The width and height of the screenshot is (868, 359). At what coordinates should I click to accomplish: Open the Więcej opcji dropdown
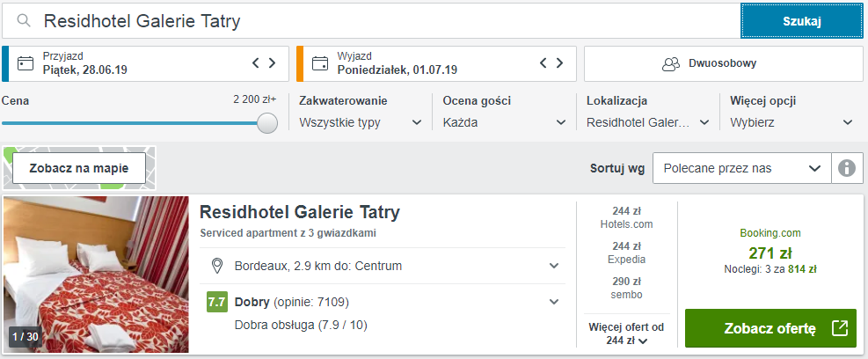pos(791,122)
